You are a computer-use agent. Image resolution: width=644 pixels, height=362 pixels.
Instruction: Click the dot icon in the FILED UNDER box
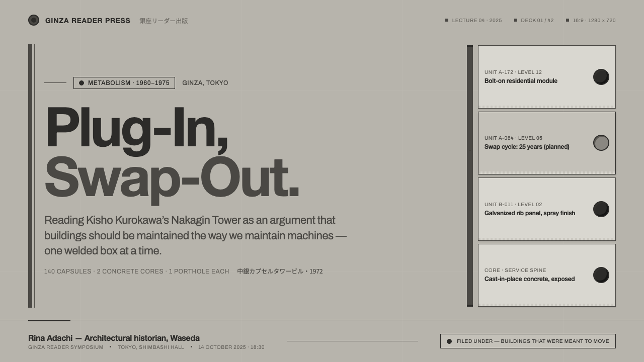point(449,341)
